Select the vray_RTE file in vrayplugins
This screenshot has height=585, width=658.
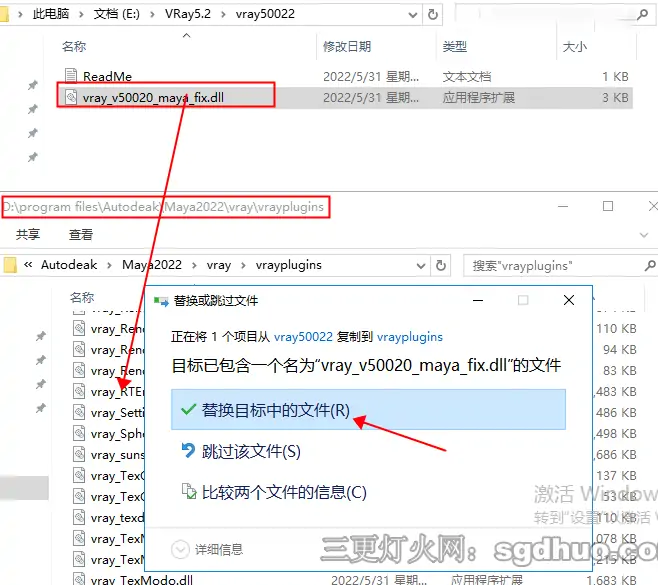pos(118,392)
